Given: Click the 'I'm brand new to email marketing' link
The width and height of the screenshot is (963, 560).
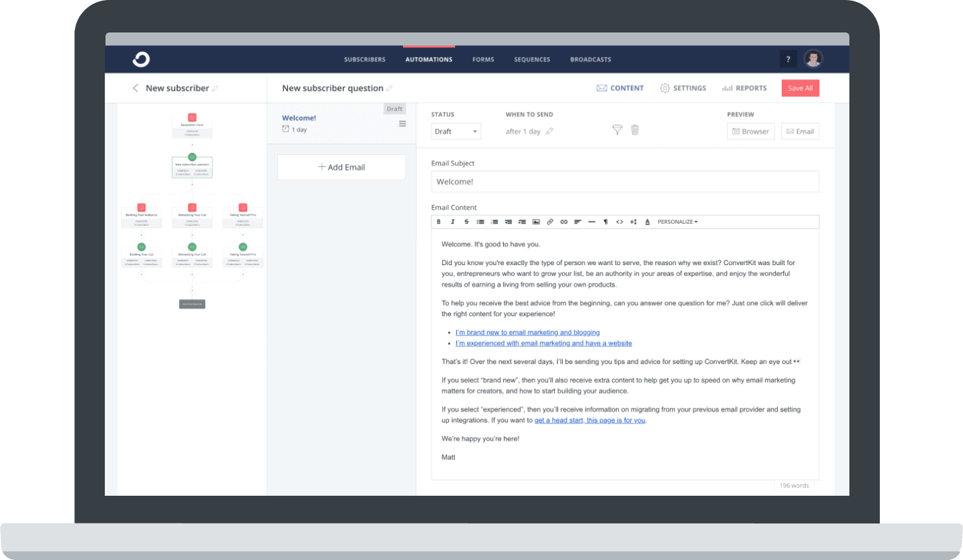Looking at the screenshot, I should (527, 332).
